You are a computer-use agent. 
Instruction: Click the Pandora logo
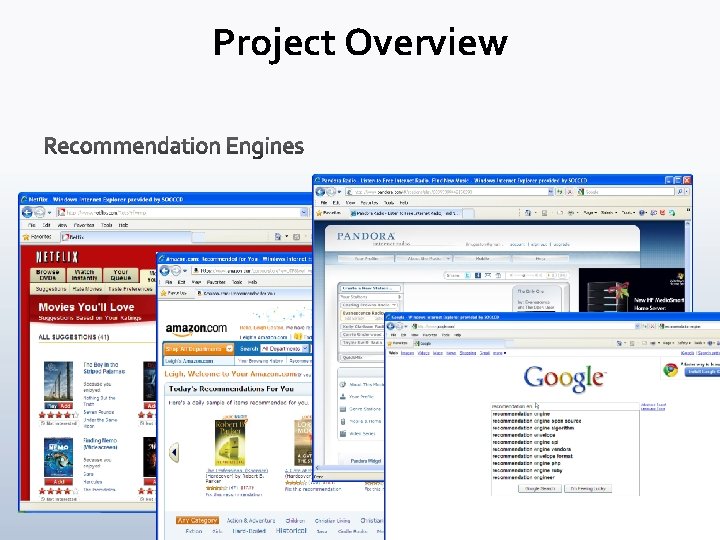point(366,236)
